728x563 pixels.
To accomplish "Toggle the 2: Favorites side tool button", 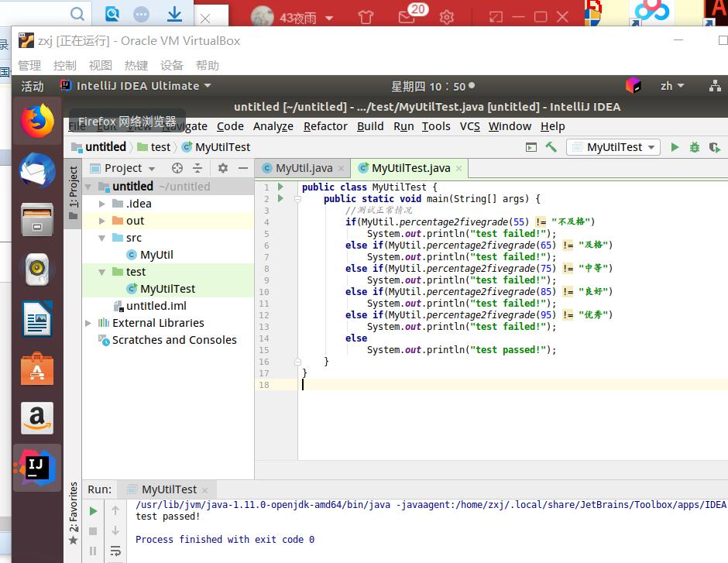I will point(74,513).
